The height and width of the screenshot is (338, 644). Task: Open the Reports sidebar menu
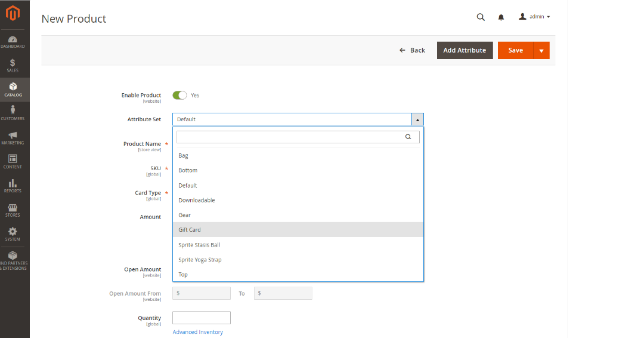(x=13, y=186)
